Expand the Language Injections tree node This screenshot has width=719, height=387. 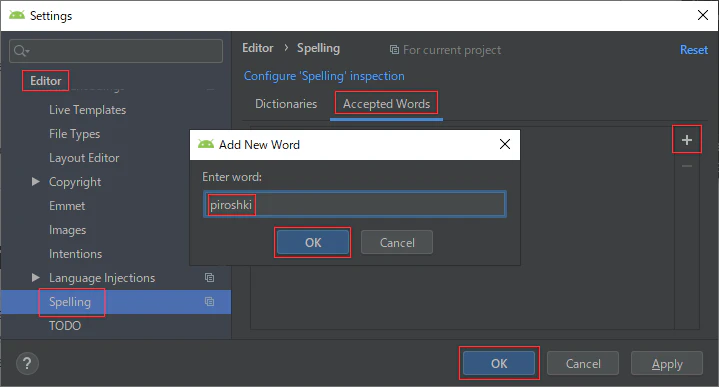pos(35,277)
